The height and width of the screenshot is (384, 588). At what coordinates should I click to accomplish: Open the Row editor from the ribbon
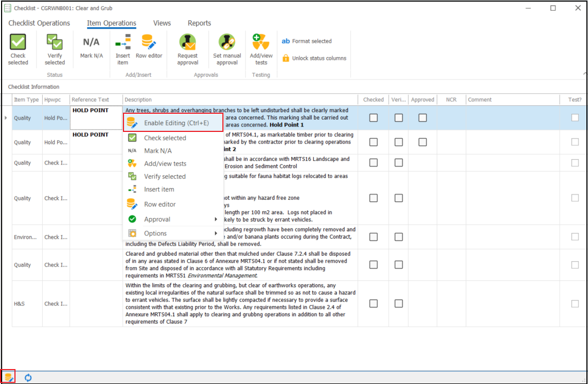pyautogui.click(x=149, y=46)
